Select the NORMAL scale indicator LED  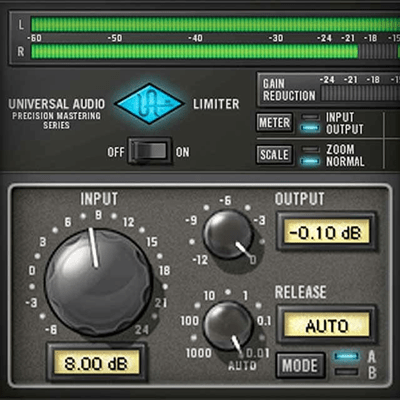tap(310, 161)
